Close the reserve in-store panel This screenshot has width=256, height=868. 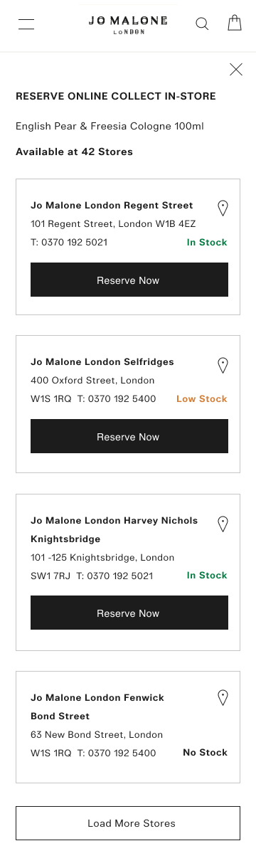(236, 69)
